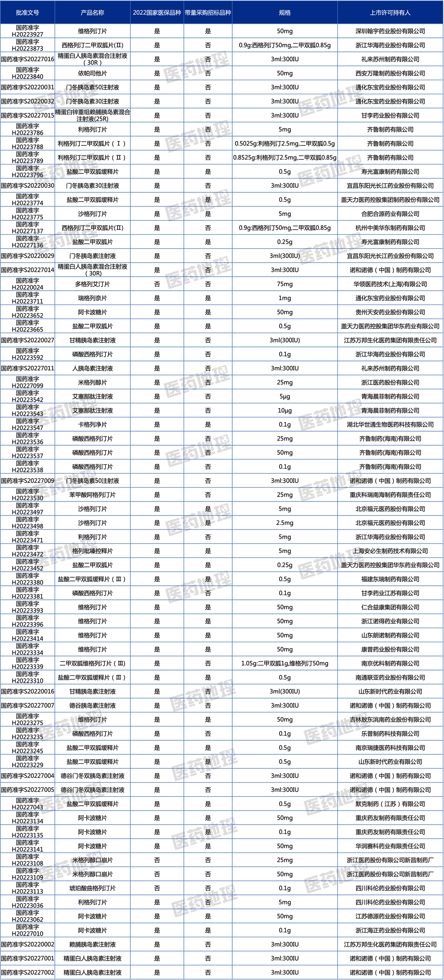Select the 上市许可持有人 column header
Image resolution: width=444 pixels, height=980 pixels.
(x=390, y=13)
